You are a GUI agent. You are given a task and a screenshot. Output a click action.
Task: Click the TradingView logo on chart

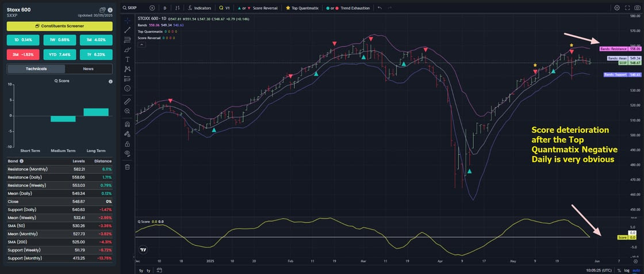pos(143,249)
